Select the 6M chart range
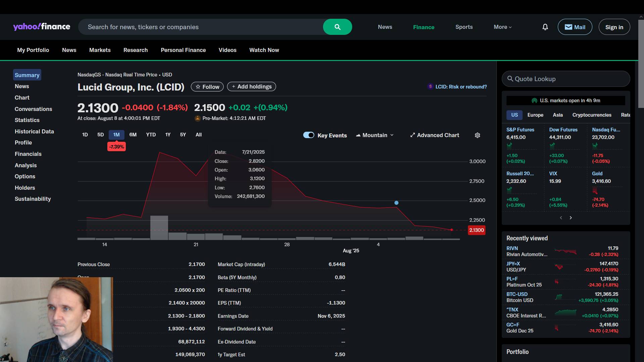This screenshot has width=644, height=362. [133, 135]
